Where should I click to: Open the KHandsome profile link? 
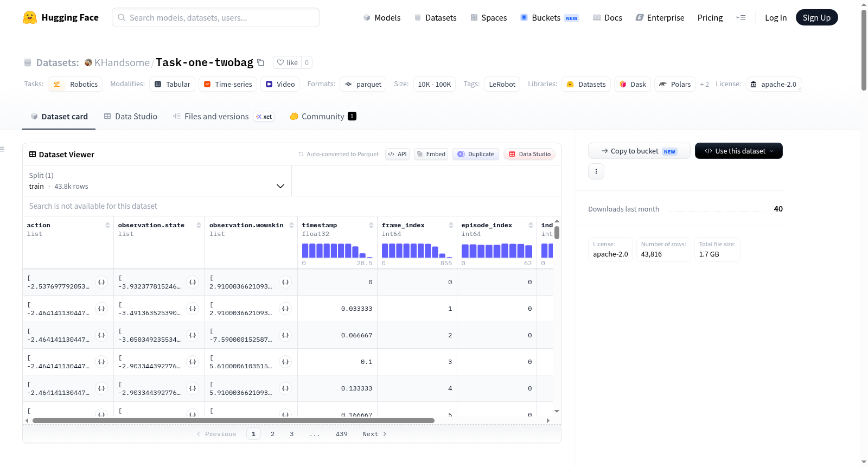[122, 62]
